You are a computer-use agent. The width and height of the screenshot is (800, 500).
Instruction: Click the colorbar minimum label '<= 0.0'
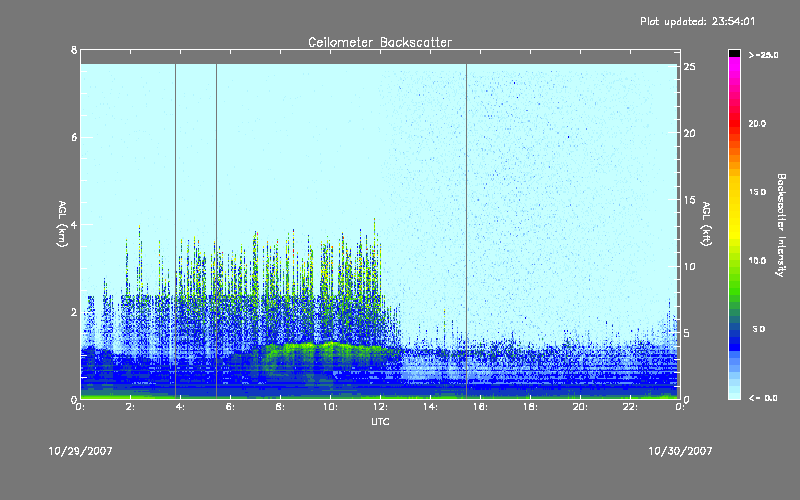click(x=763, y=398)
